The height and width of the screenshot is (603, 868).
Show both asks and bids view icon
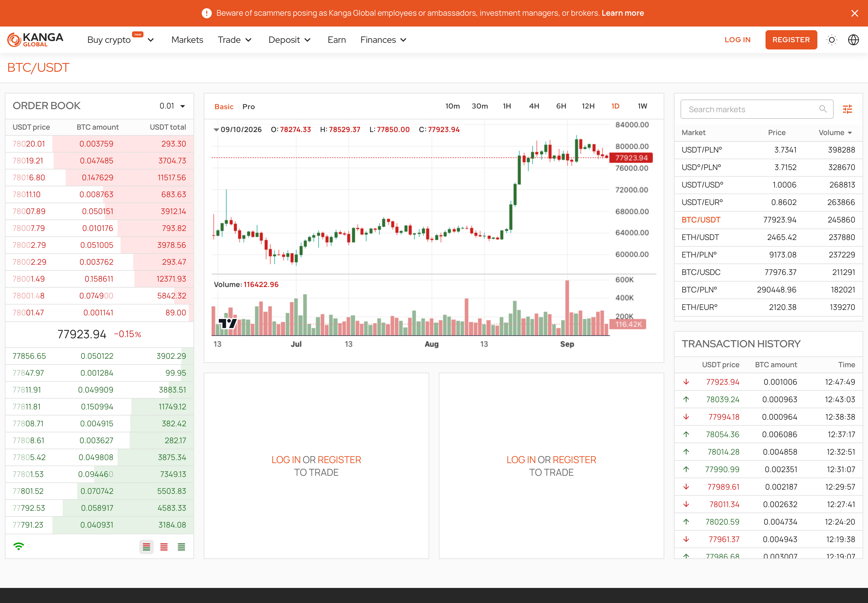point(146,547)
